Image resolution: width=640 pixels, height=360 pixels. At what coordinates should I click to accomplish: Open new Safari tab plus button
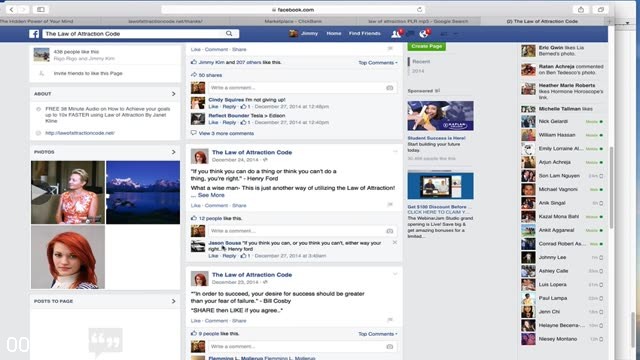point(609,21)
